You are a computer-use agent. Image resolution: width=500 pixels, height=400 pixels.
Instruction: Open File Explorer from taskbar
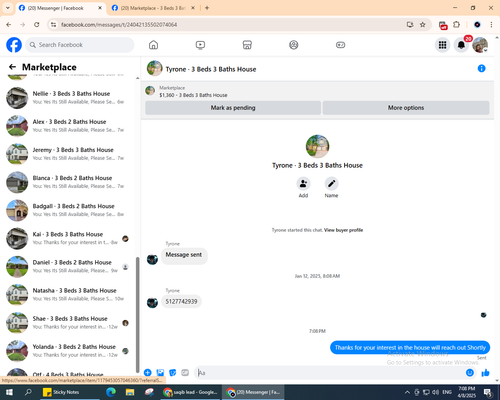point(130,392)
